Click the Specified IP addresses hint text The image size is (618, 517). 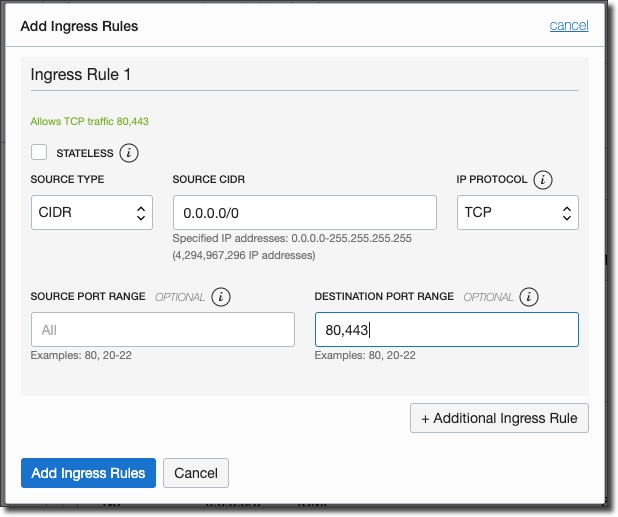[292, 239]
